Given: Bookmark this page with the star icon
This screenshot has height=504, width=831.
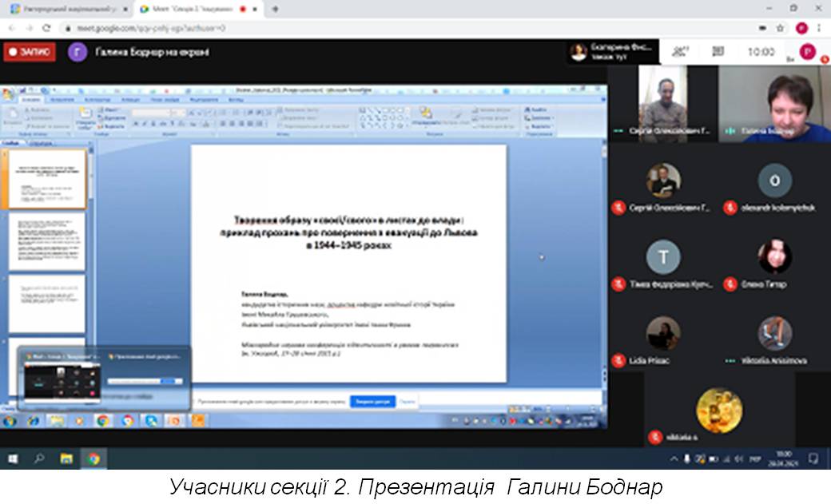Looking at the screenshot, I should click(780, 28).
